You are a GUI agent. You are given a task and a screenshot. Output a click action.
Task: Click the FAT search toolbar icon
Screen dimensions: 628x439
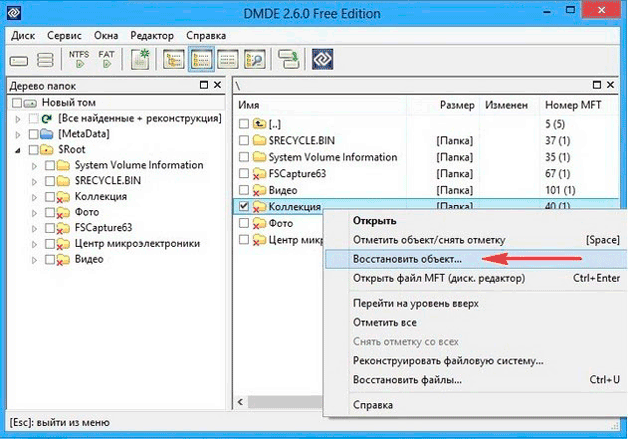click(107, 59)
